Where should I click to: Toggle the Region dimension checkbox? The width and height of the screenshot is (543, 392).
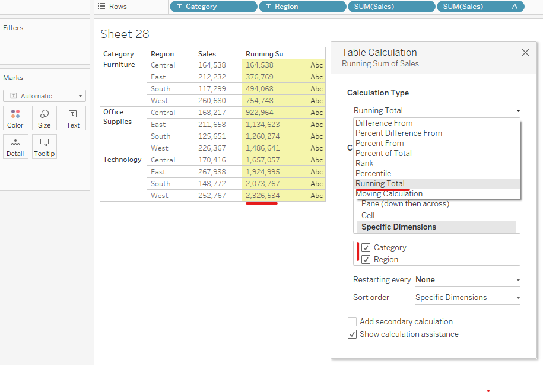[366, 260]
